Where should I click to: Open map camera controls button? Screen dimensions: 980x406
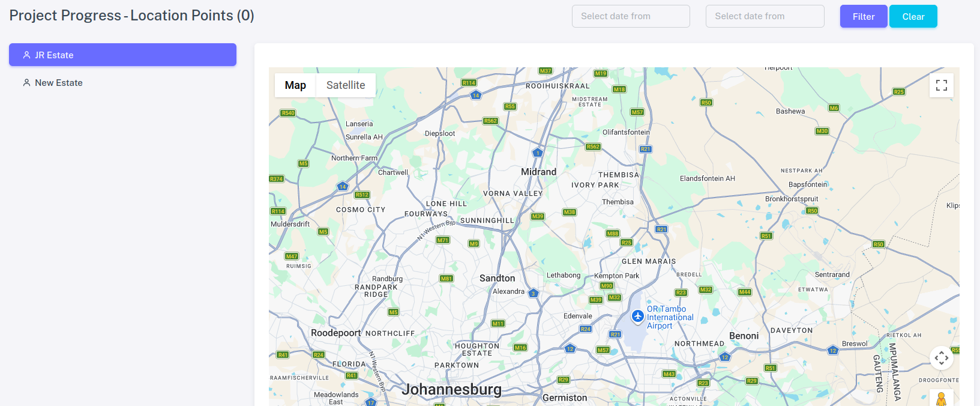tap(942, 359)
